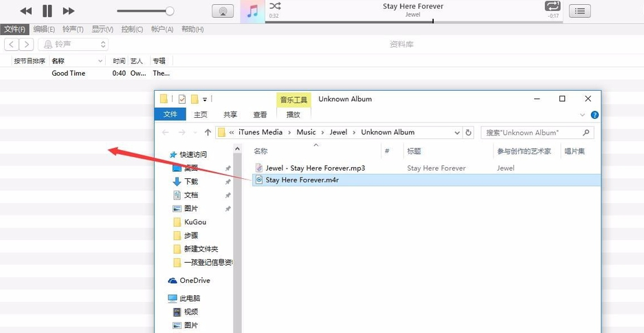Open the 文件(F) menu in iTunes
Screen dimensions: 644x333
[15, 29]
